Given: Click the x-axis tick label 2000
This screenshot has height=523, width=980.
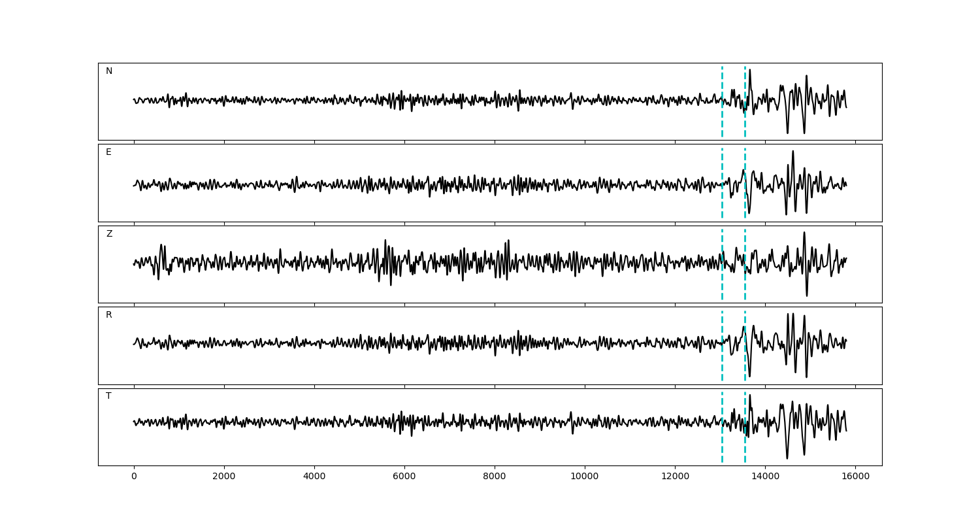Looking at the screenshot, I should pyautogui.click(x=224, y=477).
